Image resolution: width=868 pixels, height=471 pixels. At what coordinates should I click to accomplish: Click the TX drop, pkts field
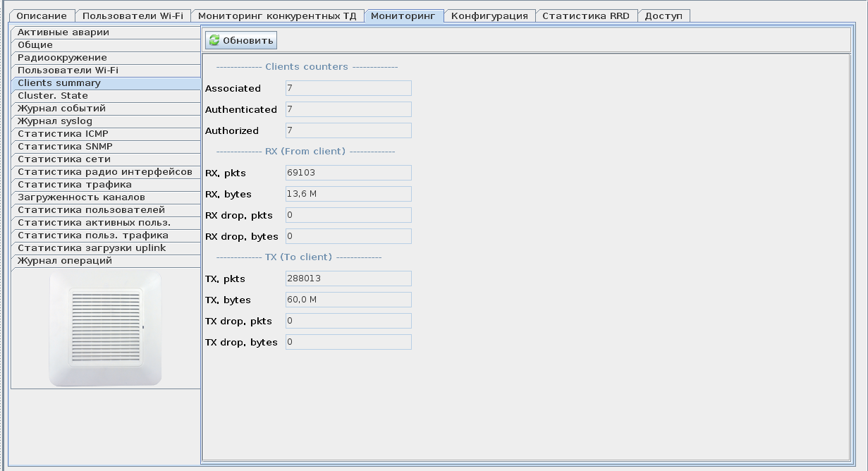348,321
